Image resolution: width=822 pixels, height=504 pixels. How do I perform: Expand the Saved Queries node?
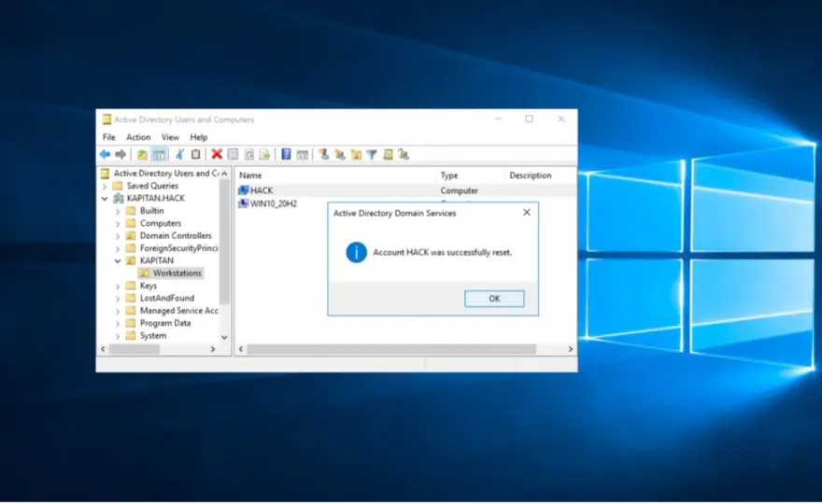105,186
